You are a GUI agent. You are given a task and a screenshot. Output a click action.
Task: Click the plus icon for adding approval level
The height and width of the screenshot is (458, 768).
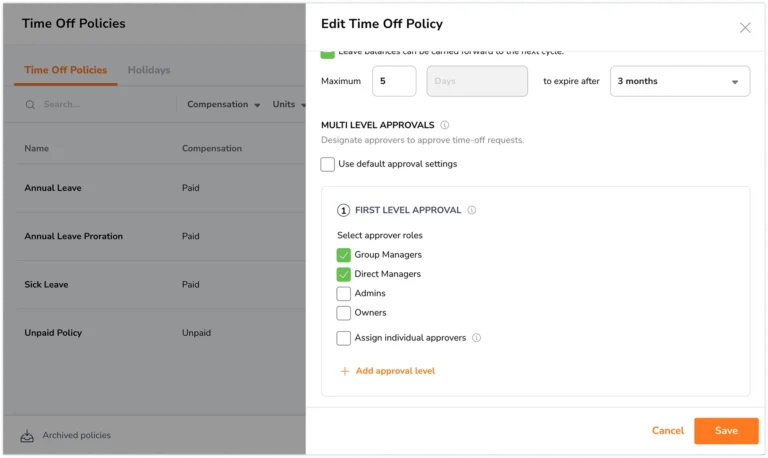pos(345,371)
